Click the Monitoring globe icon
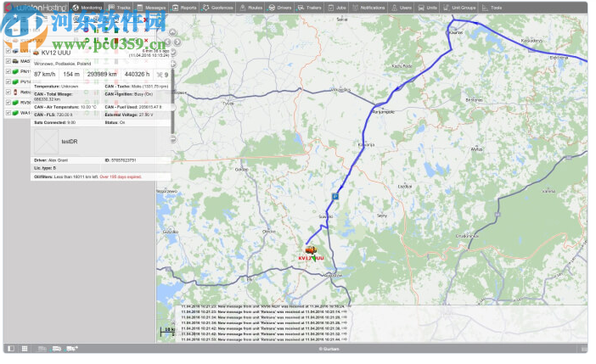The height and width of the screenshot is (364, 596). click(x=76, y=8)
